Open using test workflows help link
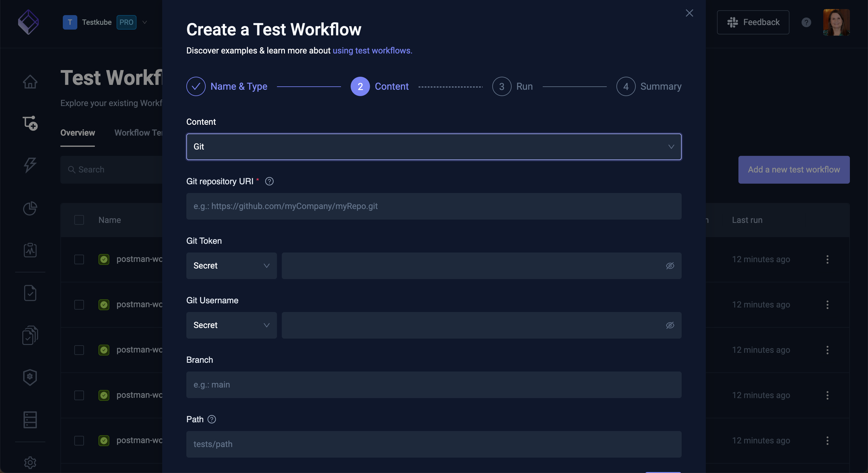 coord(372,51)
